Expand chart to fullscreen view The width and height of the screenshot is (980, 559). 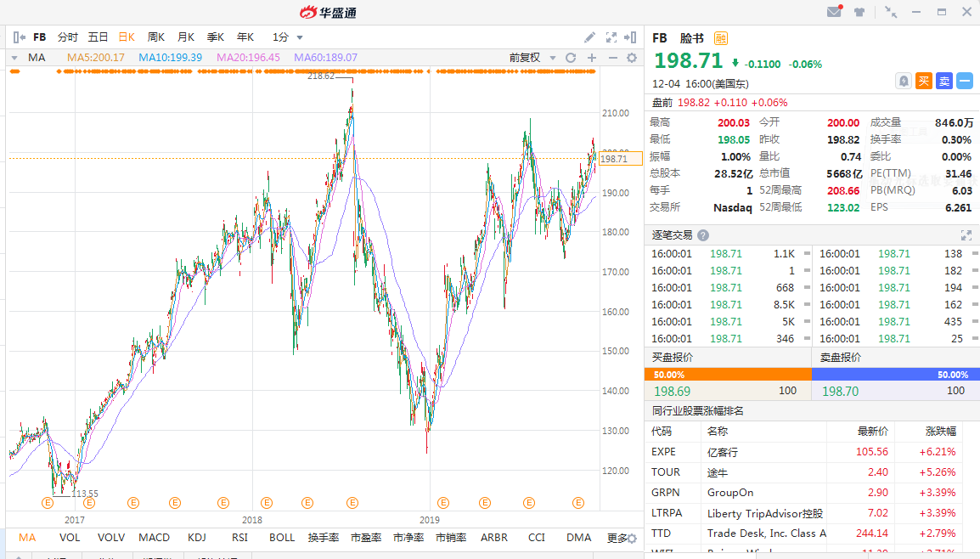point(611,37)
